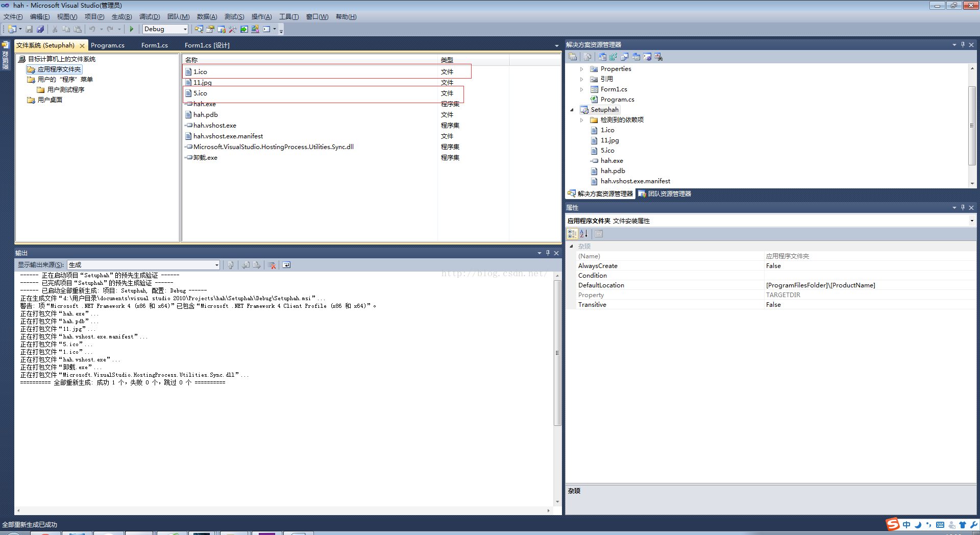This screenshot has width=980, height=535.
Task: Open Launch Conditions Editor icon in Solution Explorer
Action: tap(658, 57)
